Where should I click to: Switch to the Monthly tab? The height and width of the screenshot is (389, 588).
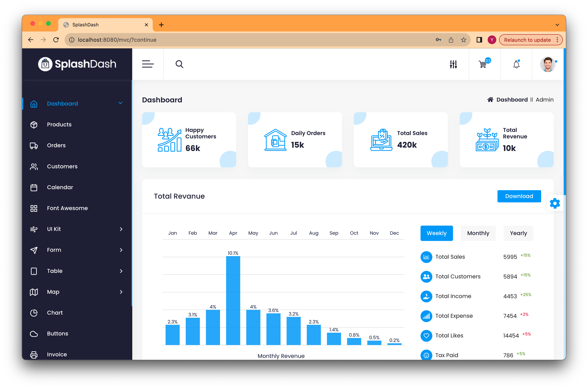coord(478,233)
